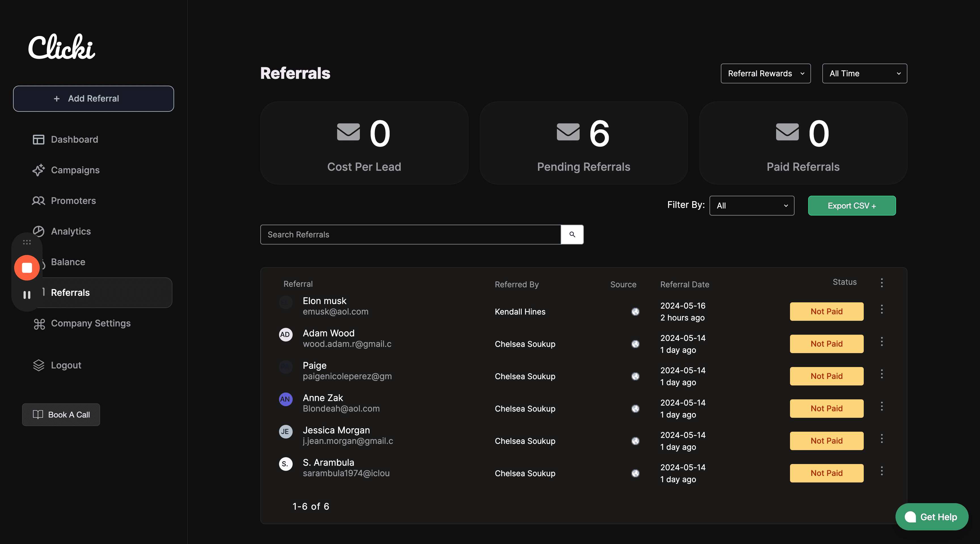This screenshot has height=544, width=980.
Task: Click the AD avatar for Adam Wood
Action: click(x=285, y=334)
